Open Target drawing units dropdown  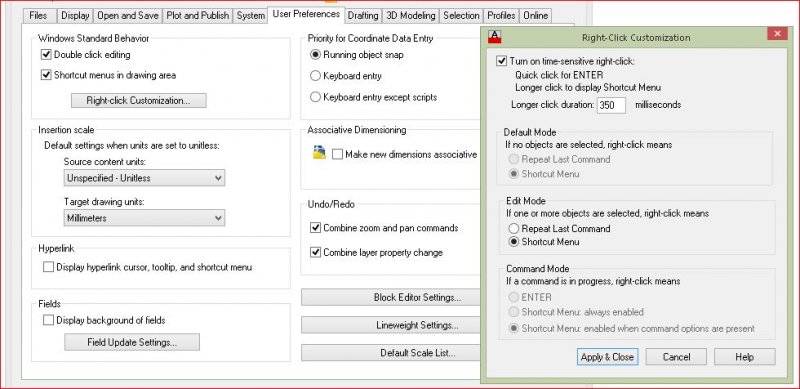coord(144,218)
